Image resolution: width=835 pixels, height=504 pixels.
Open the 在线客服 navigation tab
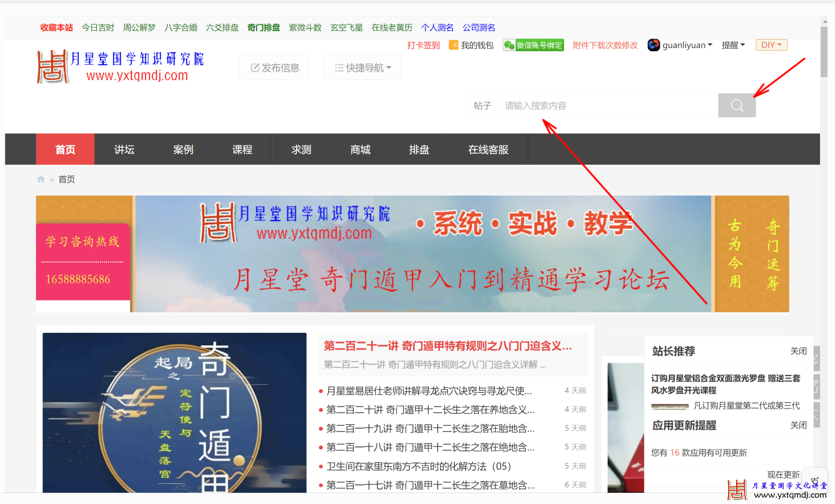click(x=488, y=149)
